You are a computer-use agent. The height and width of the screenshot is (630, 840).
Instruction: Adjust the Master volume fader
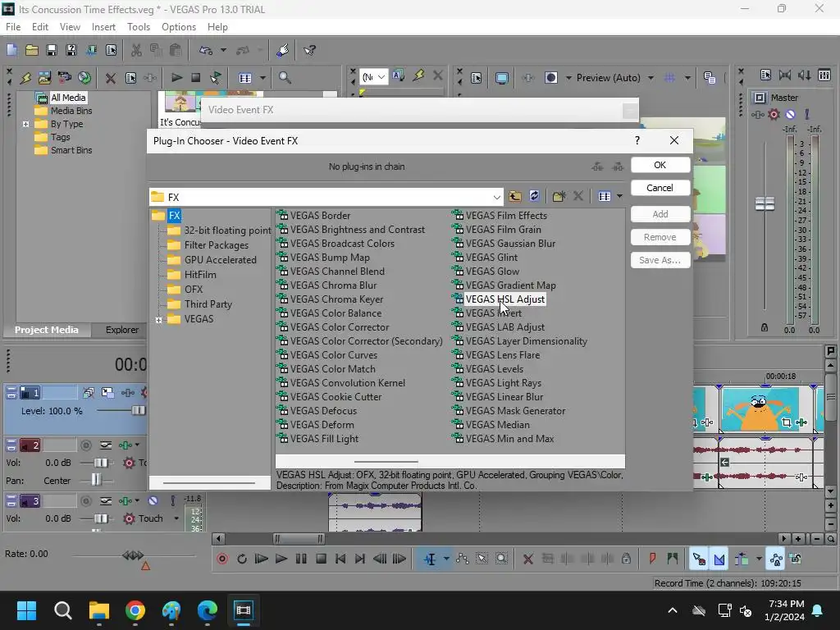765,203
